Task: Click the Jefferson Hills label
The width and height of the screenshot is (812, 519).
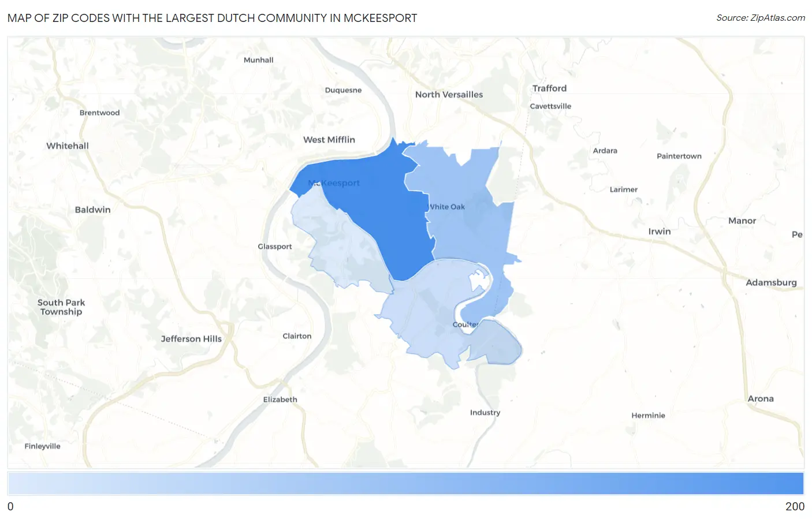Action: coord(191,339)
